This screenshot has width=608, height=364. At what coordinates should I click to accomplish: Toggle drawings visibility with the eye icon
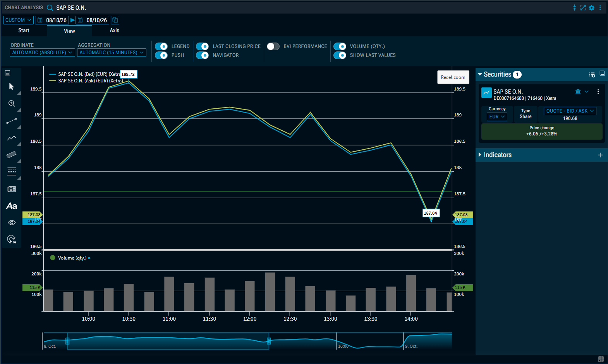(12, 222)
